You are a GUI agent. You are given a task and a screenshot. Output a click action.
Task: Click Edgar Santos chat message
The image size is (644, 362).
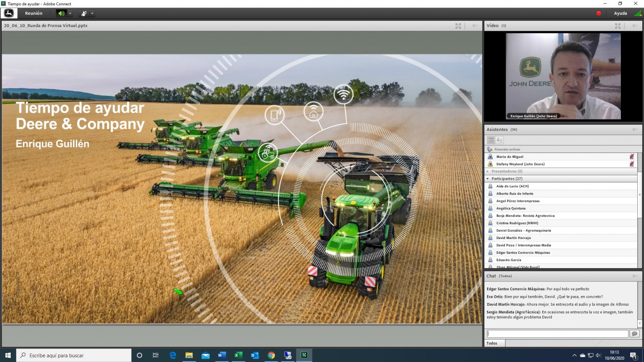point(538,289)
